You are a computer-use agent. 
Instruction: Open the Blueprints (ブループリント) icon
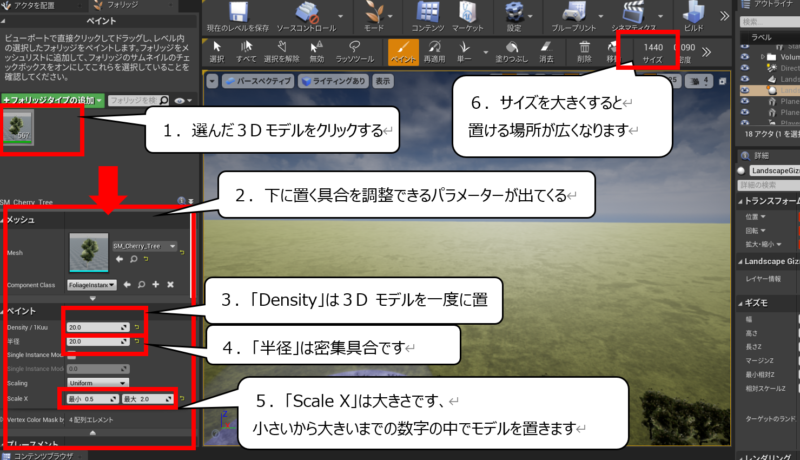tap(573, 16)
